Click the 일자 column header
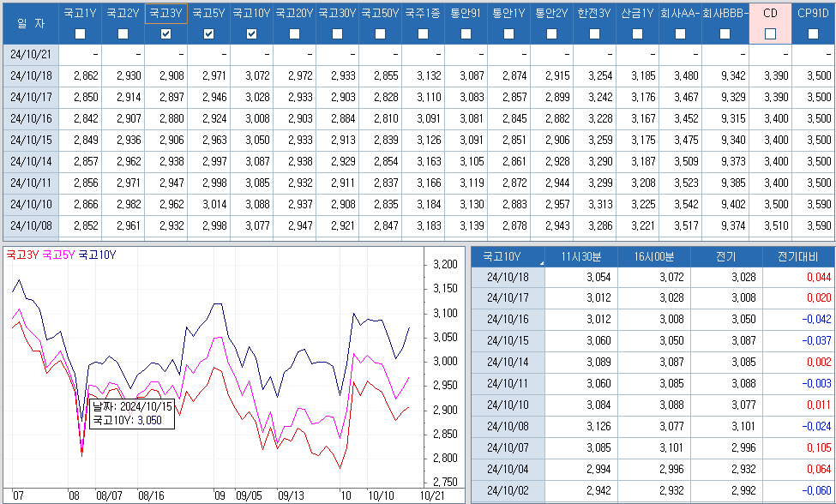This screenshot has height=504, width=836. click(30, 23)
